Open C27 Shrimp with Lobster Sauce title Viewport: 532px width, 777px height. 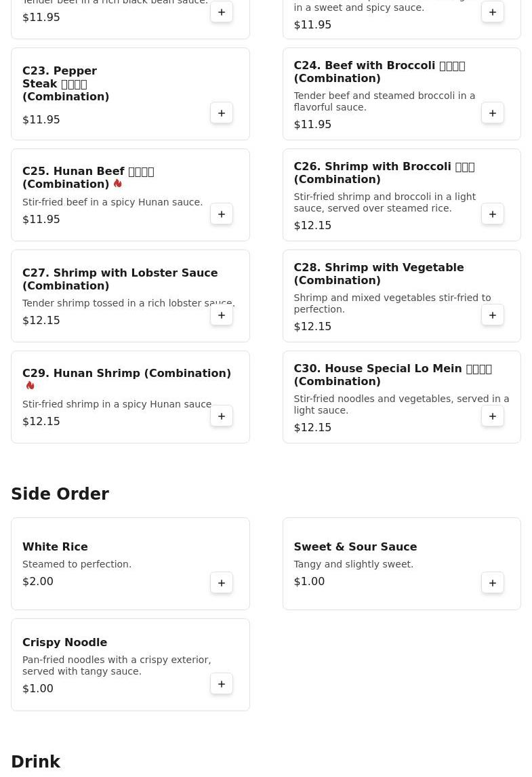pyautogui.click(x=120, y=279)
